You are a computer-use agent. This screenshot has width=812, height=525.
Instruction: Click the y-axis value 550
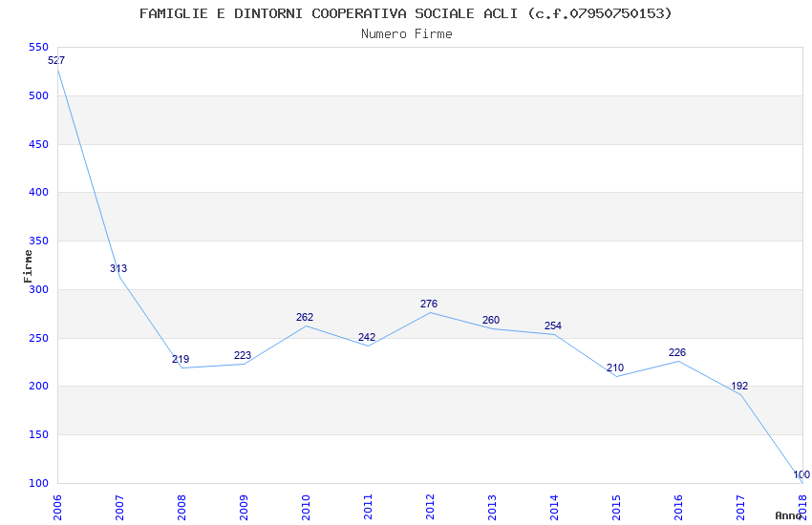[x=38, y=47]
